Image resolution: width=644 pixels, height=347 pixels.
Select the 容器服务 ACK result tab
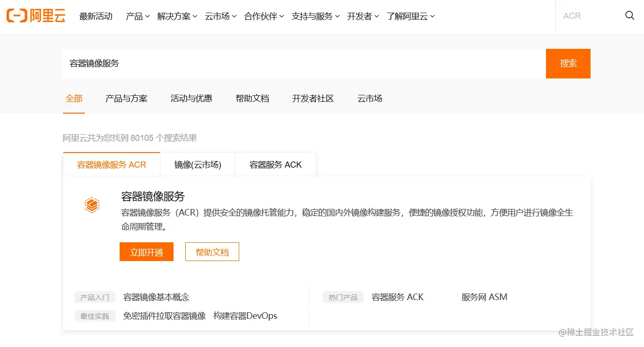pos(275,164)
